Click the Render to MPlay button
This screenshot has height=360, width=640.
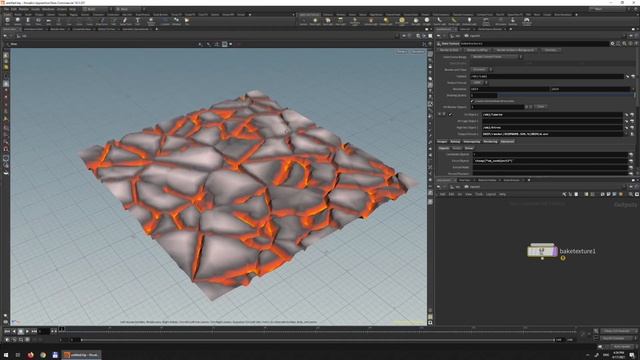(x=477, y=50)
